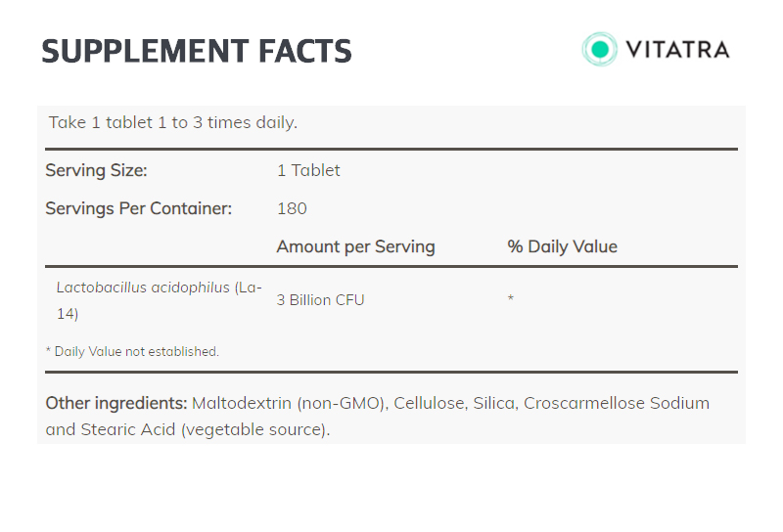This screenshot has height=532, width=783.
Task: Click the Servings Per Container label
Action: point(139,208)
